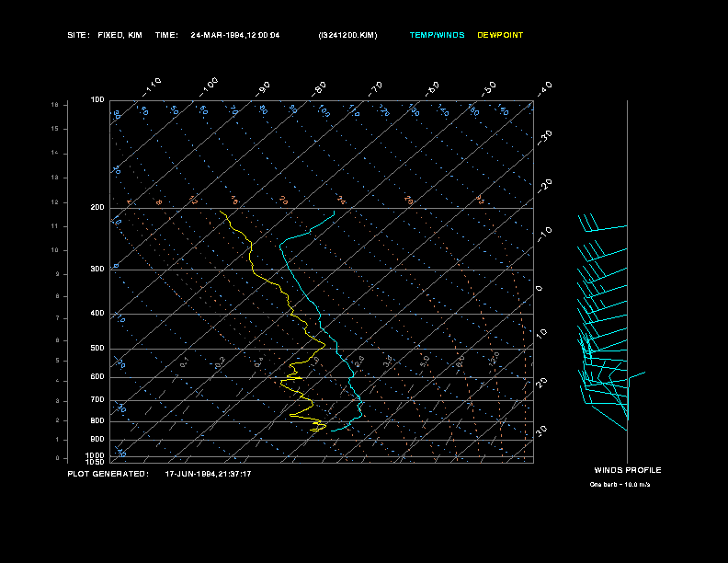This screenshot has width=728, height=563.
Task: Click the 11 km altitude scale label
Action: coord(55,226)
